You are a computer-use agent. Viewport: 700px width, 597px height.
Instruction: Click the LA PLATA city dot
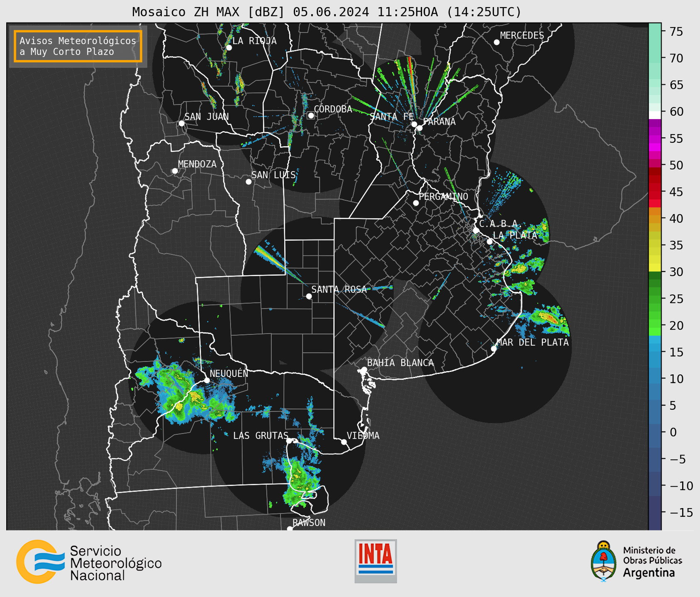[x=490, y=242]
